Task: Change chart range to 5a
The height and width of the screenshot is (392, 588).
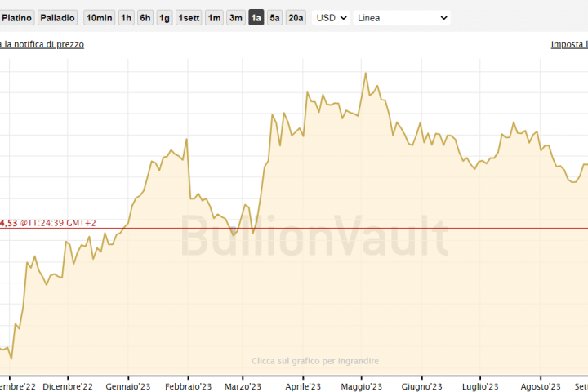Action: click(x=274, y=17)
